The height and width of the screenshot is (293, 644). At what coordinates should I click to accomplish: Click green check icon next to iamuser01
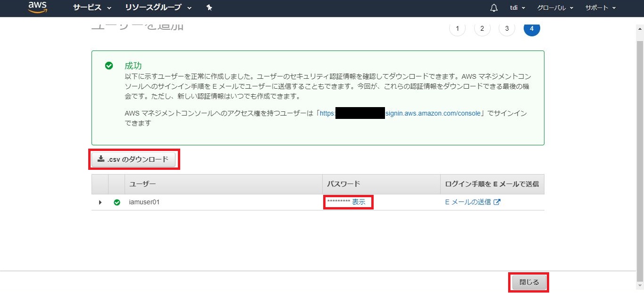pyautogui.click(x=117, y=202)
